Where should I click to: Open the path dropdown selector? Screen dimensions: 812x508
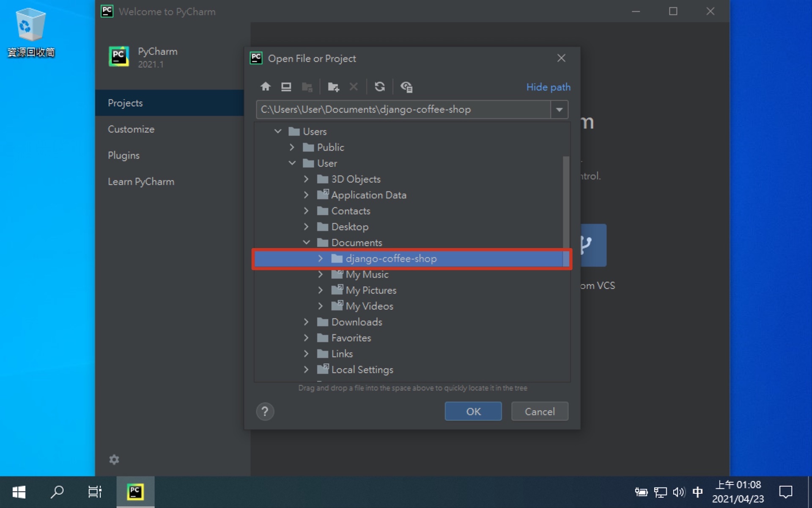pyautogui.click(x=559, y=110)
